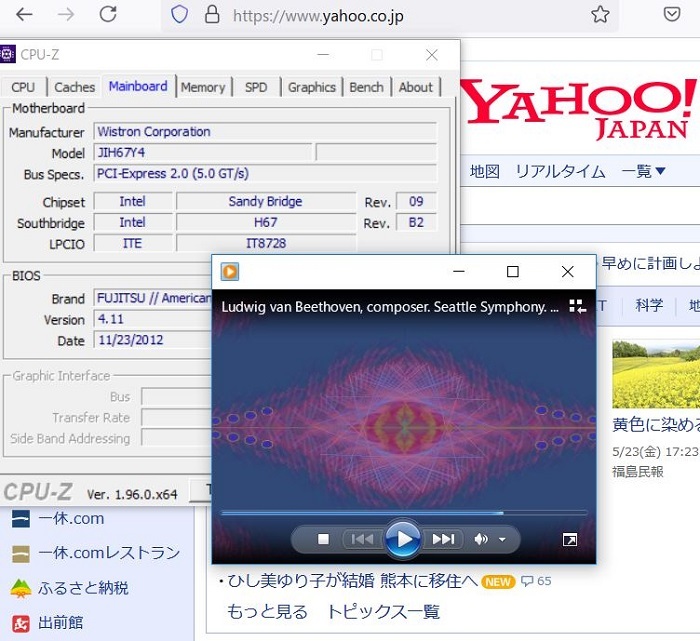This screenshot has width=700, height=641.
Task: Switch media player to full screen
Action: coord(570,540)
